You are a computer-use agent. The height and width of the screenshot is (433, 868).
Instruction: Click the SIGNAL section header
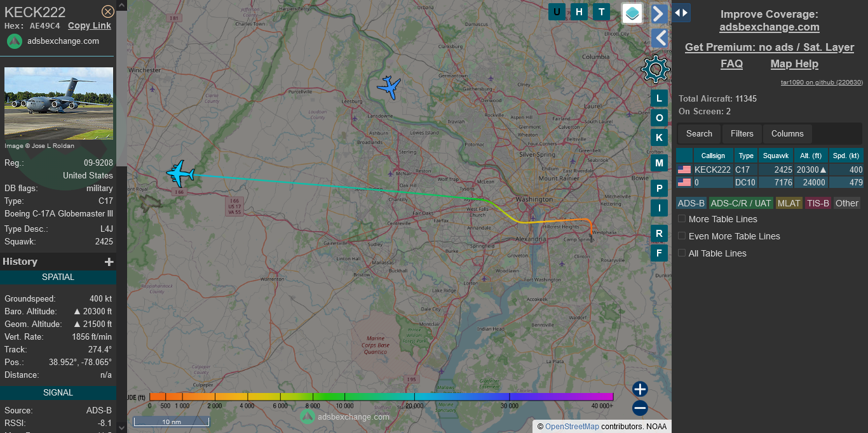(x=58, y=393)
